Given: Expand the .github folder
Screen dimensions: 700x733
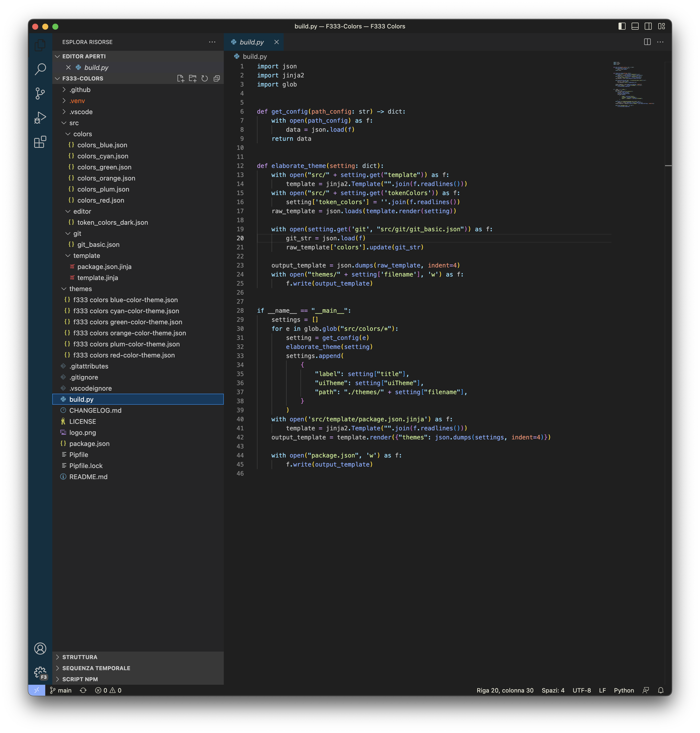Looking at the screenshot, I should [80, 89].
